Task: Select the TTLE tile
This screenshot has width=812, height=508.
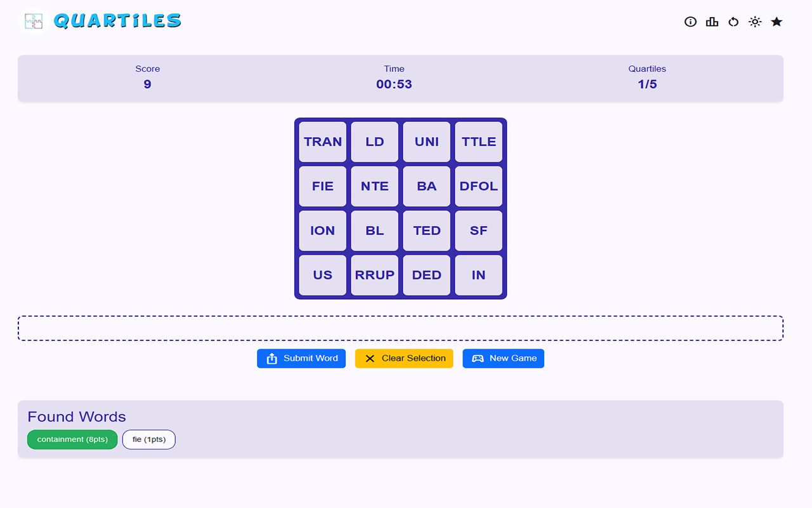Action: (478, 142)
